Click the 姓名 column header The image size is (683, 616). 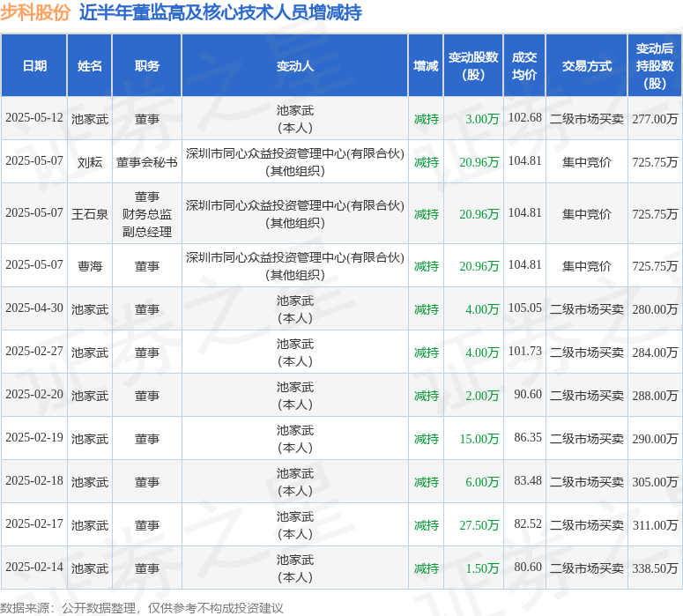(x=90, y=66)
